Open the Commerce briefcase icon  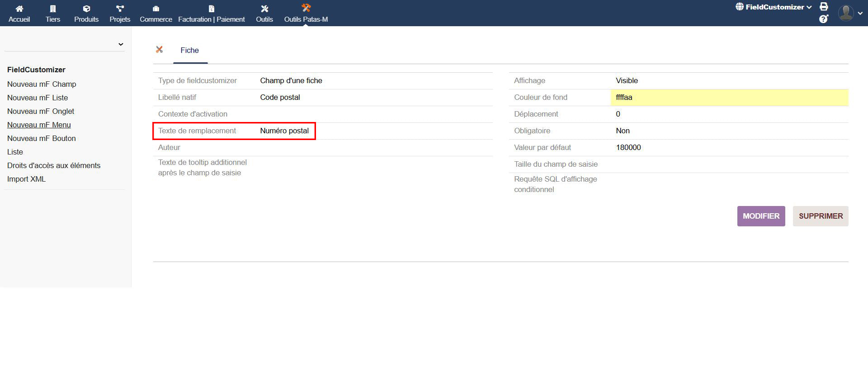[x=156, y=9]
